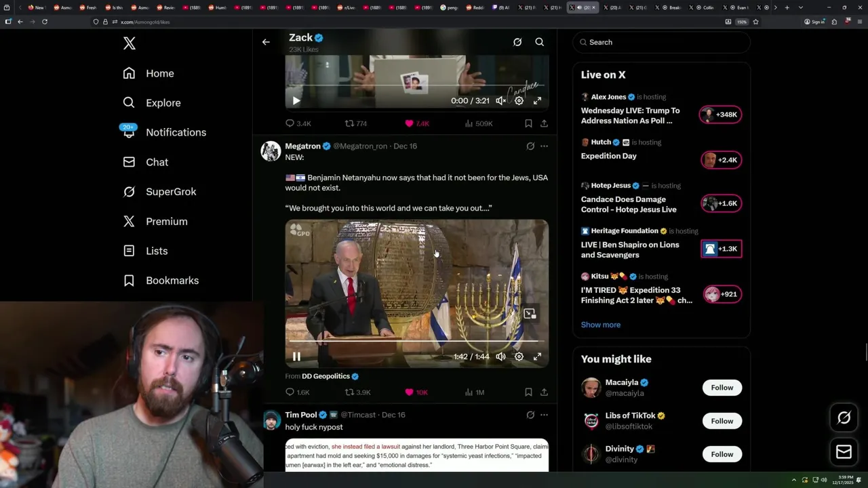
Task: Unlike the post with 7.4K likes
Action: click(x=416, y=123)
